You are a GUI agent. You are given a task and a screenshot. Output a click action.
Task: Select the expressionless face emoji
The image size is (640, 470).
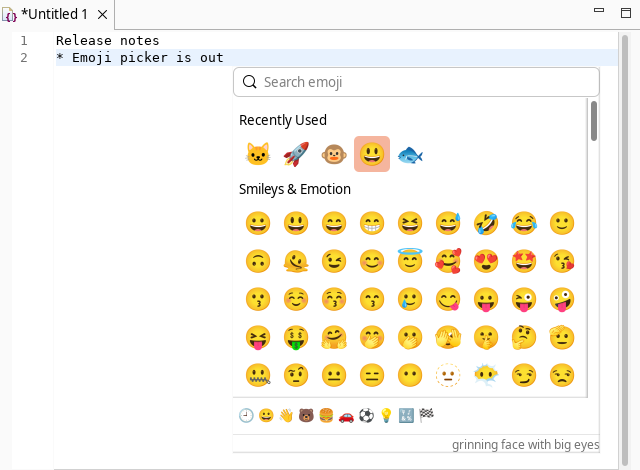pos(372,375)
